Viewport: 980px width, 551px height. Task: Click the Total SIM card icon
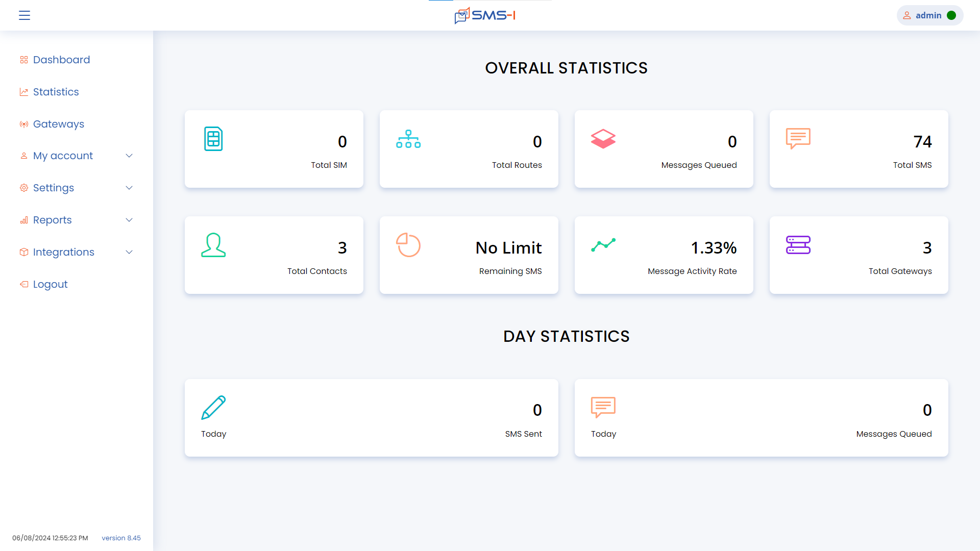[213, 139]
